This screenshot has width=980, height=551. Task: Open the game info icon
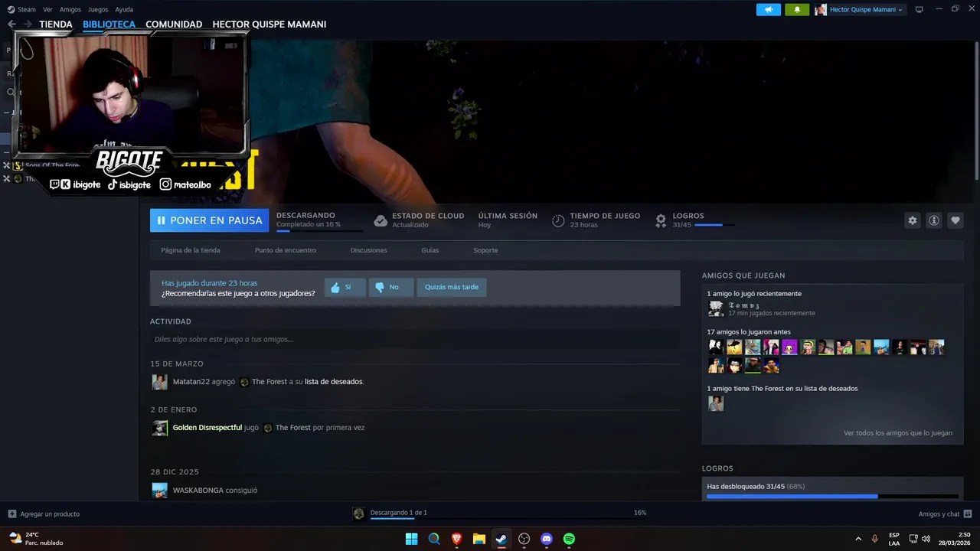pyautogui.click(x=934, y=220)
